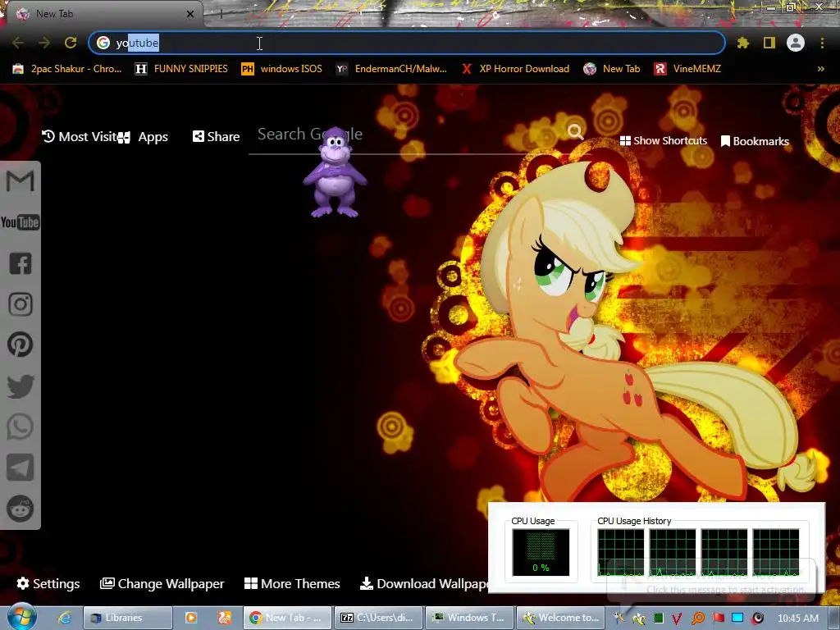Switch to the Libraries taskbar window
This screenshot has width=840, height=630.
(x=127, y=618)
